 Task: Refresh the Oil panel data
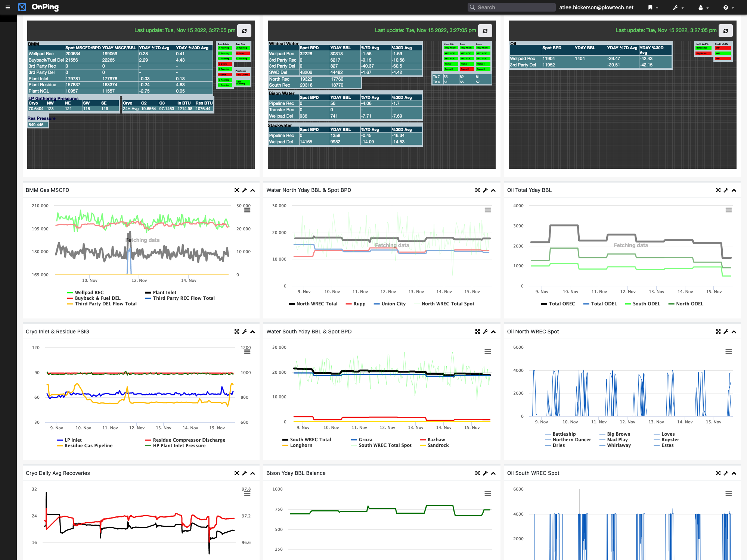[725, 31]
